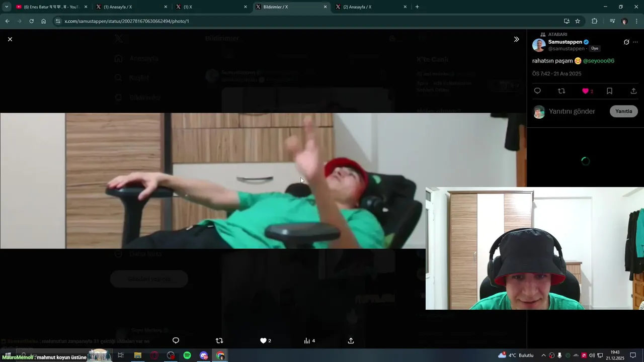The image size is (644, 362).
Task: Click the reply icon in the side panel
Action: (537, 91)
